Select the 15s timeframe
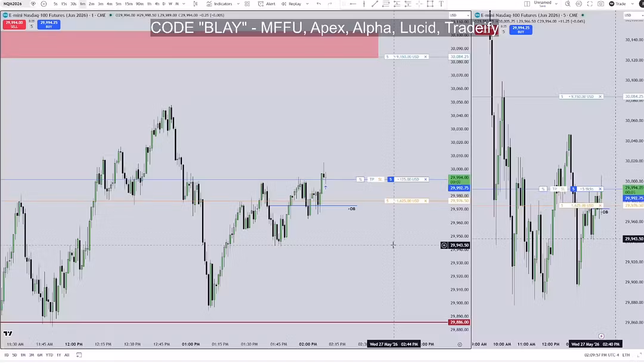The width and height of the screenshot is (644, 363). click(x=64, y=4)
